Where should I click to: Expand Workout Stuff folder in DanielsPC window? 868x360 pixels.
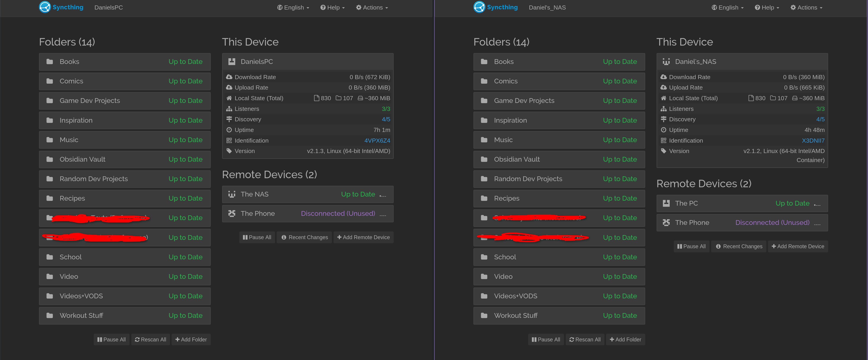[125, 316]
